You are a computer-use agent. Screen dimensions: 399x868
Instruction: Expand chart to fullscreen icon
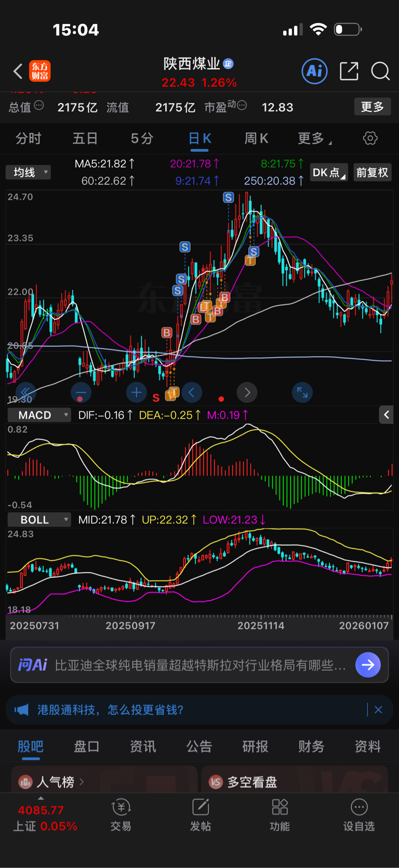302,392
